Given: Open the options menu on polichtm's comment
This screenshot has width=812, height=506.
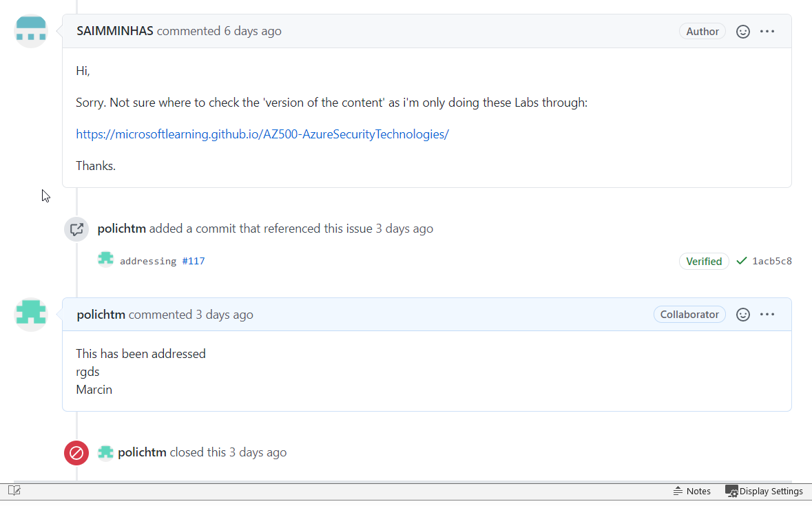Looking at the screenshot, I should click(x=767, y=314).
